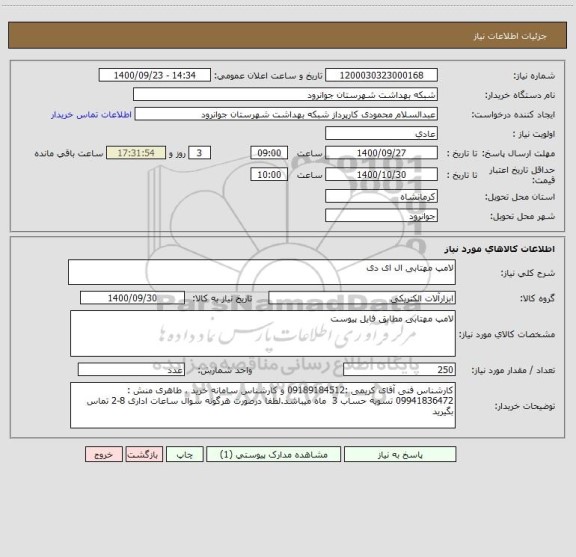Open مشاهده مدارک پیوستی (1) button
Viewport: 576px width, 557px height.
(273, 454)
